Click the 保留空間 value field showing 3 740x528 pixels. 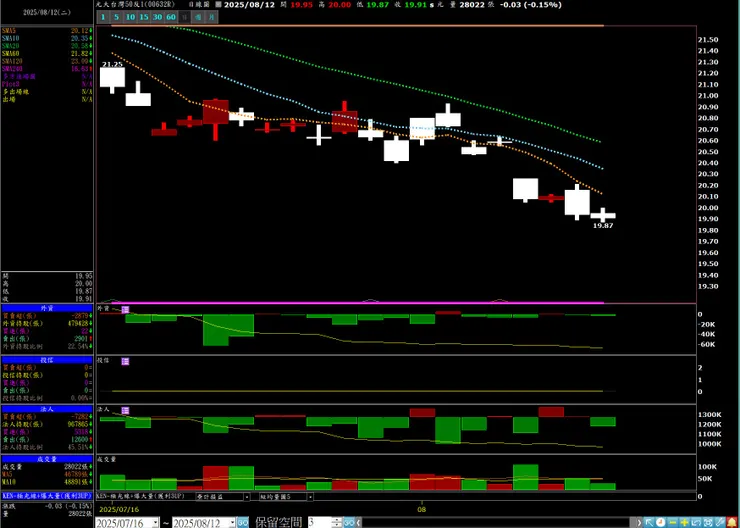[x=319, y=522]
